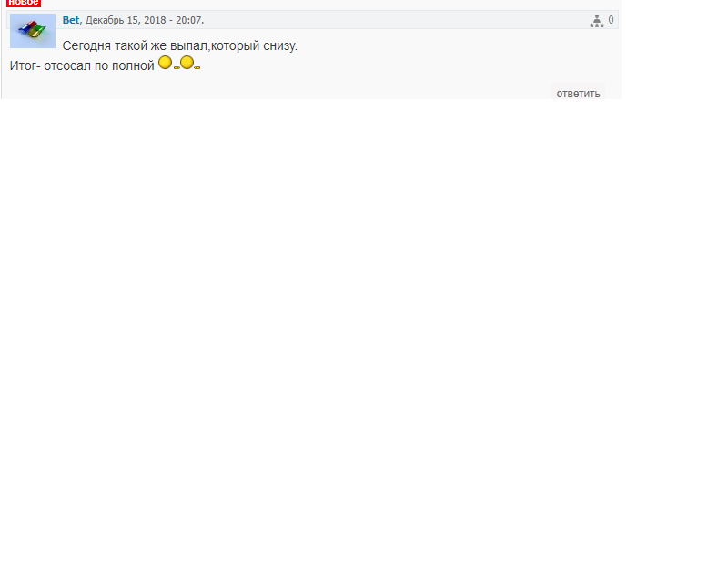
Task: Click the Bet user avatar thumbnail
Action: click(x=33, y=31)
